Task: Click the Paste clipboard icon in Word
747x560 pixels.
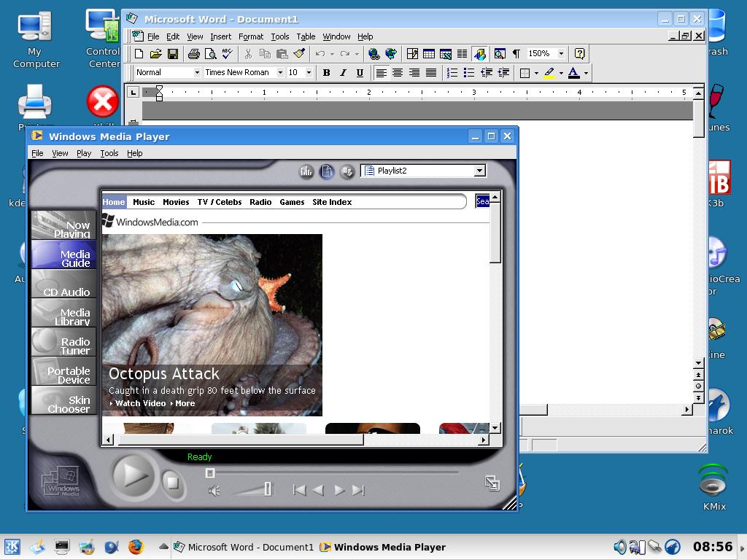Action: (x=282, y=54)
